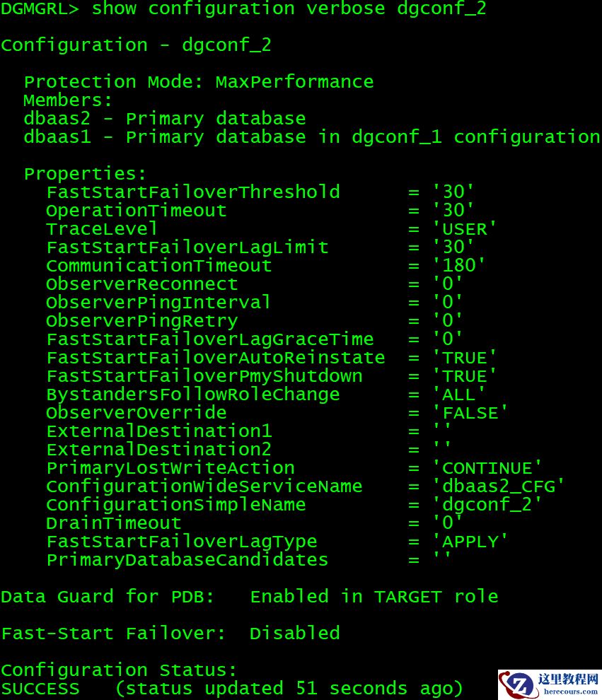Click the 'Fast-Start Failover: Disabled' line

(170, 634)
